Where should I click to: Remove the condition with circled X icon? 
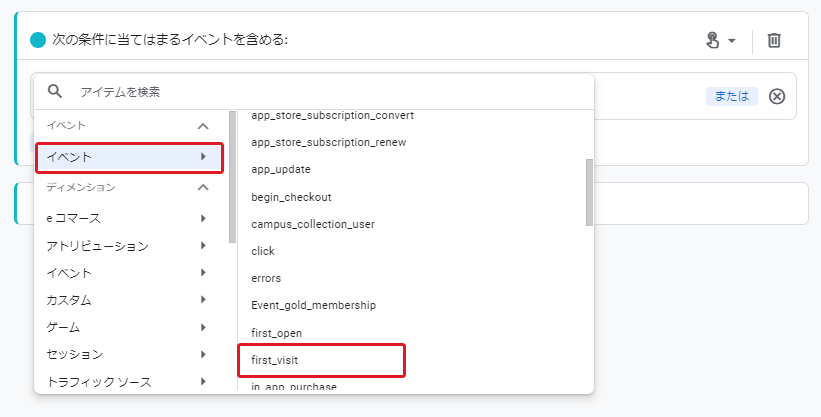point(777,96)
